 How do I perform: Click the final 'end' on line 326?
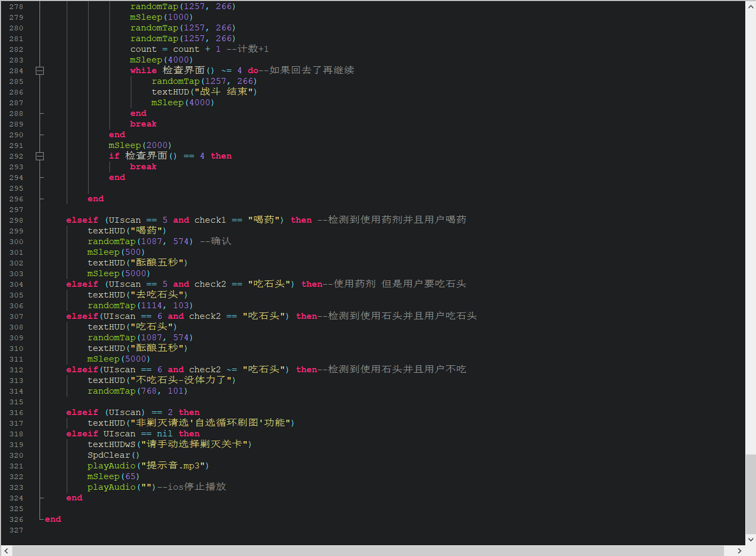pos(53,519)
